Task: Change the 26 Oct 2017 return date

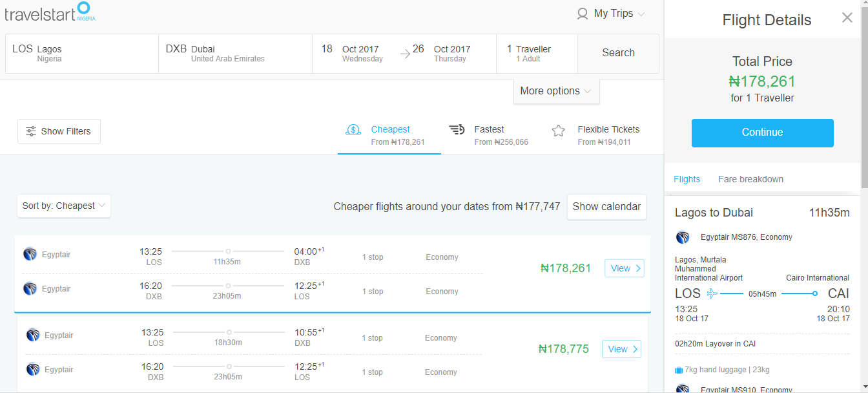Action: (442, 54)
